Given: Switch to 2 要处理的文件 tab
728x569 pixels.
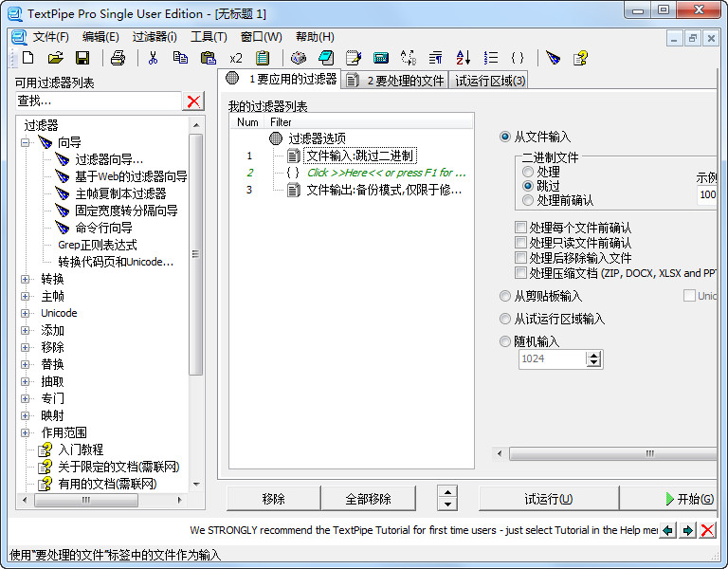Looking at the screenshot, I should [395, 81].
